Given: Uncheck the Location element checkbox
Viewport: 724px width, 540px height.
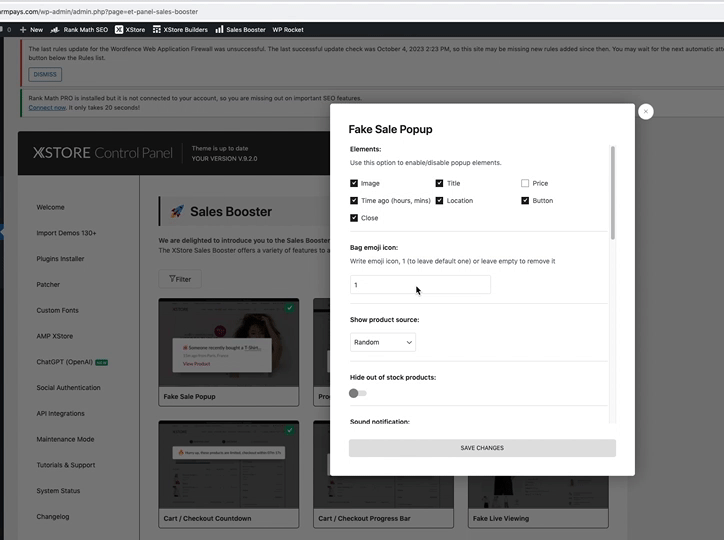Looking at the screenshot, I should click(439, 200).
